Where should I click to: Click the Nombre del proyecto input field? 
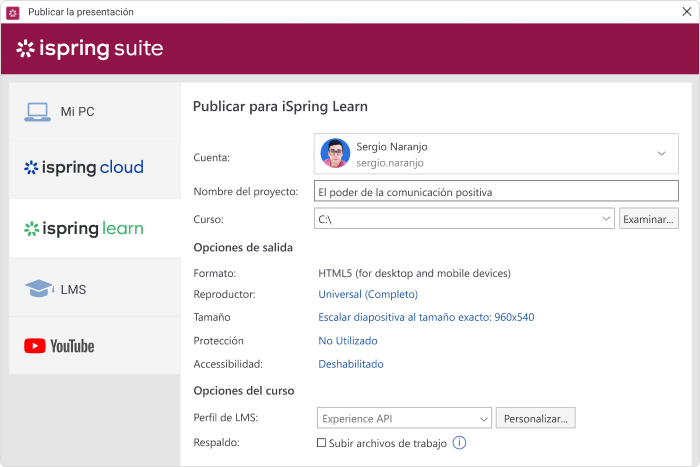tap(496, 191)
